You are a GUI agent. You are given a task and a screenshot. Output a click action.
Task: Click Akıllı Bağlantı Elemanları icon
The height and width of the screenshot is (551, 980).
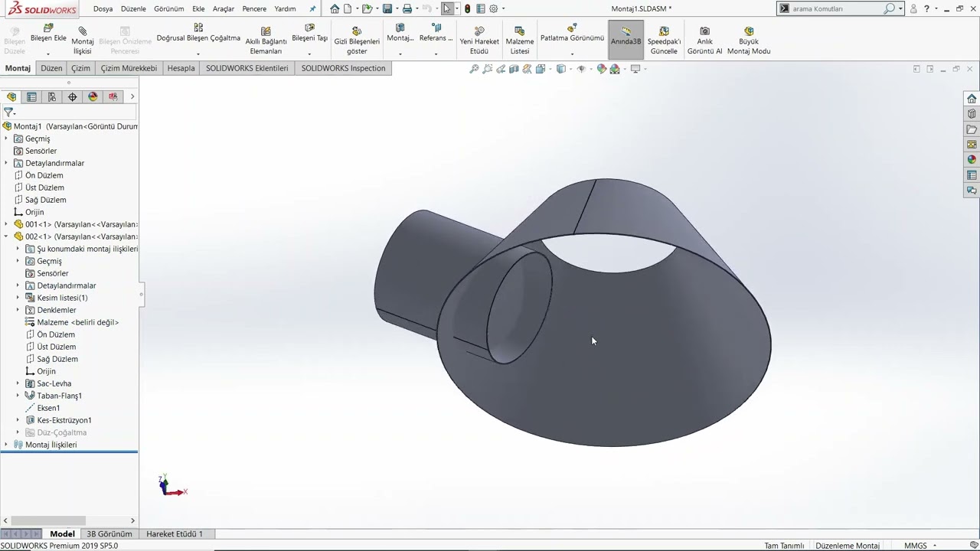pyautogui.click(x=266, y=41)
